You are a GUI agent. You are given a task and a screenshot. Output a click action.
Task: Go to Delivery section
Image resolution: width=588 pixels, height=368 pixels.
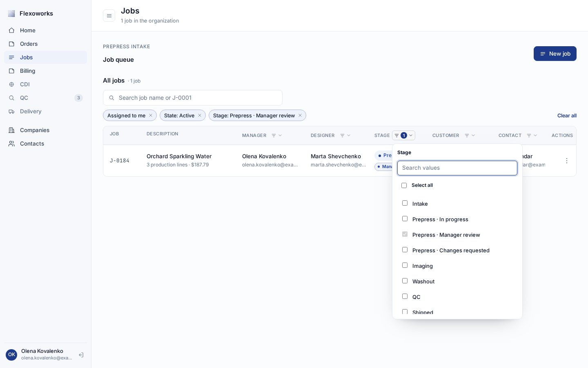coord(45,111)
